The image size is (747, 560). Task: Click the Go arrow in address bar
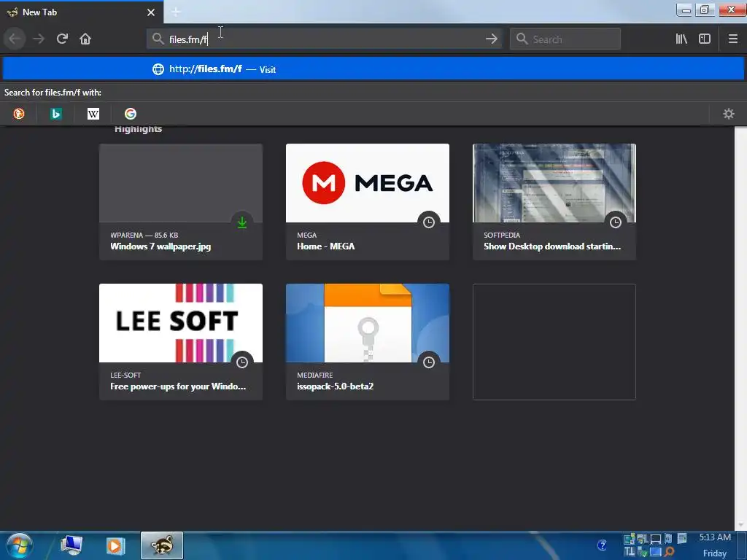(x=492, y=39)
